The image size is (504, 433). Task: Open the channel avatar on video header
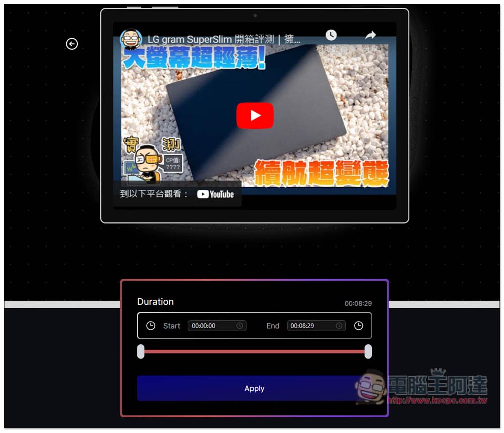coord(131,39)
